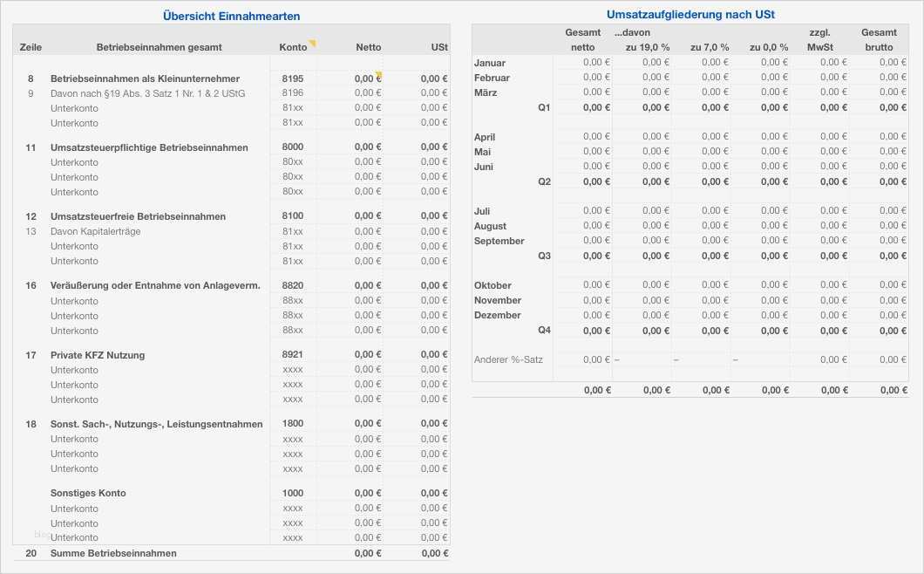Click the Konto cell showing 8000

tap(292, 147)
